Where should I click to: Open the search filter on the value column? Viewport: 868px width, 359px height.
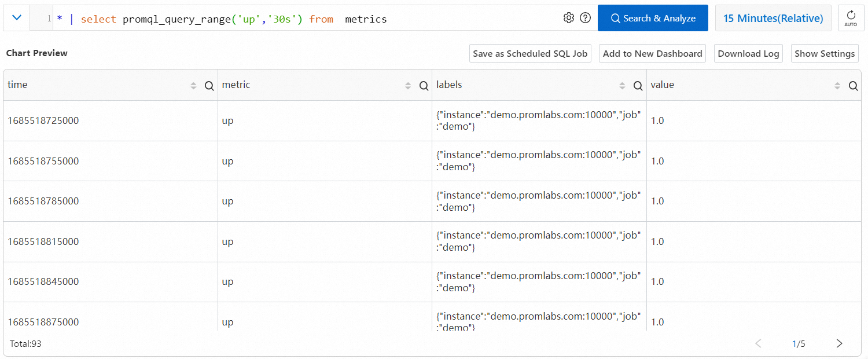pos(853,85)
